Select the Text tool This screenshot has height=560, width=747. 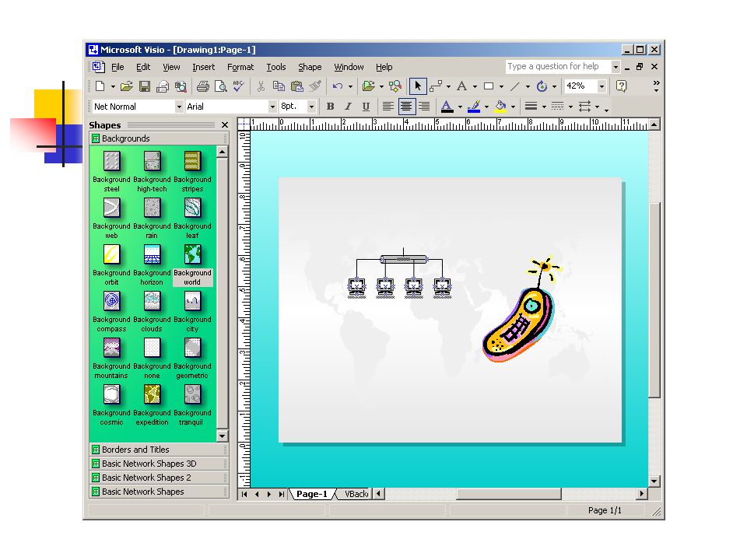point(461,86)
